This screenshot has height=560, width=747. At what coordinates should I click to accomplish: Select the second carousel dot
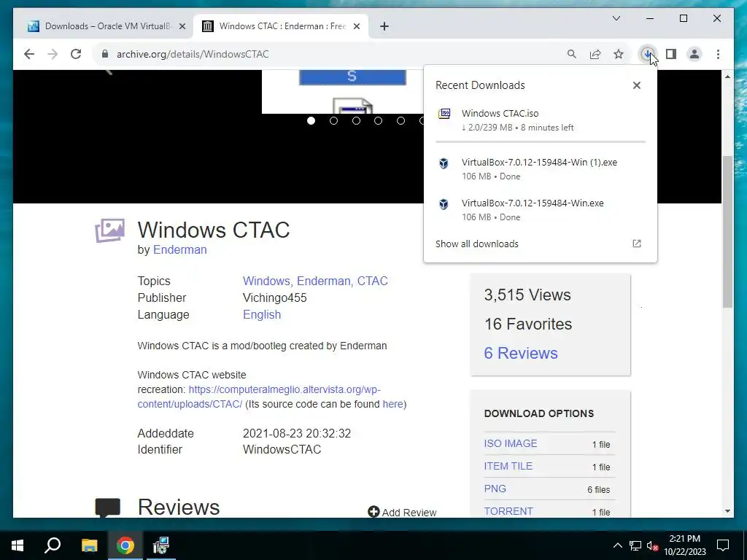coord(333,121)
